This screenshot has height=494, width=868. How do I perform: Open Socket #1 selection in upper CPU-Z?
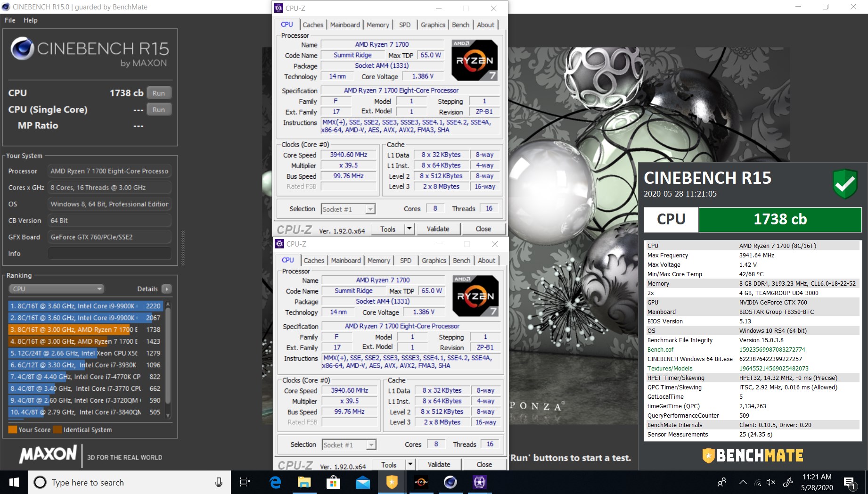pyautogui.click(x=348, y=209)
